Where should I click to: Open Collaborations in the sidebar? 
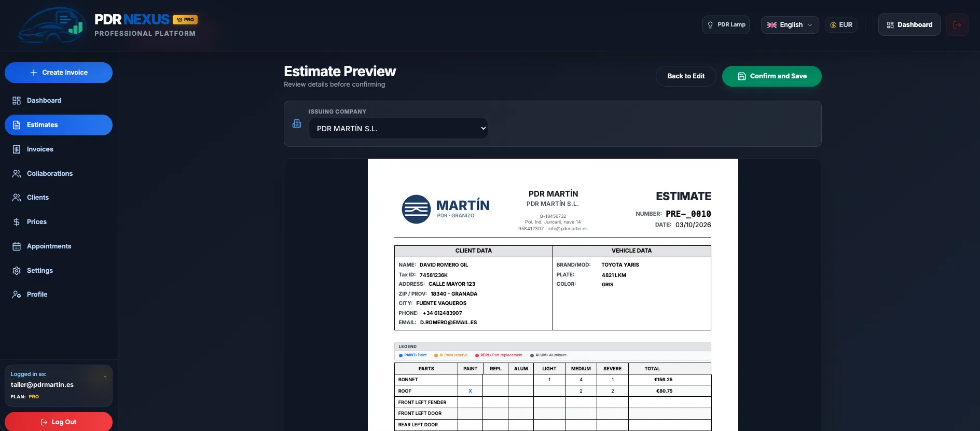pyautogui.click(x=59, y=174)
